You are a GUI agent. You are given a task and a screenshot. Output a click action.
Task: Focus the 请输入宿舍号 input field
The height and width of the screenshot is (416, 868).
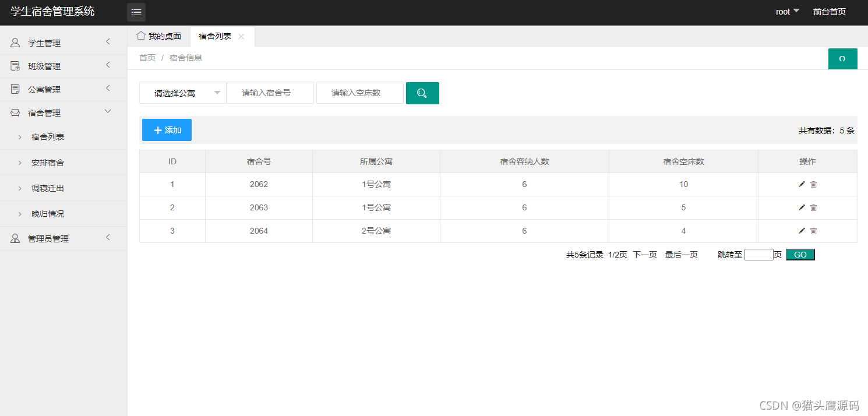[270, 93]
